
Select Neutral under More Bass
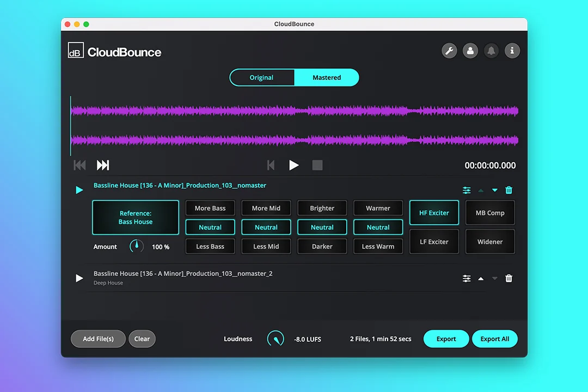[210, 227]
